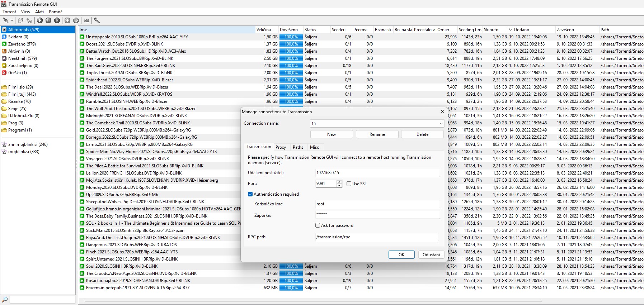The width and height of the screenshot is (644, 305).
Task: Select the Zaustavljeno (0) filter
Action: tap(38, 66)
